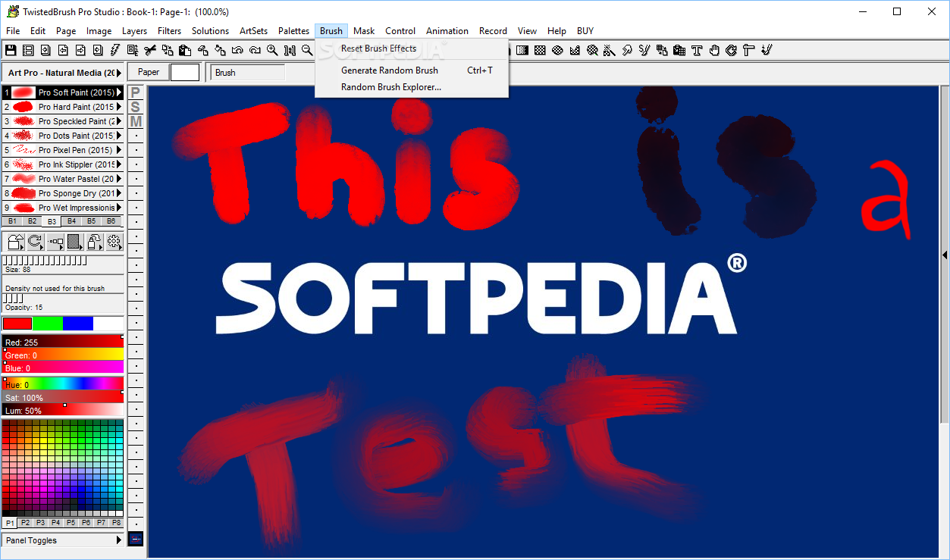Click the paper texture pattern icon
950x560 pixels.
[x=74, y=242]
